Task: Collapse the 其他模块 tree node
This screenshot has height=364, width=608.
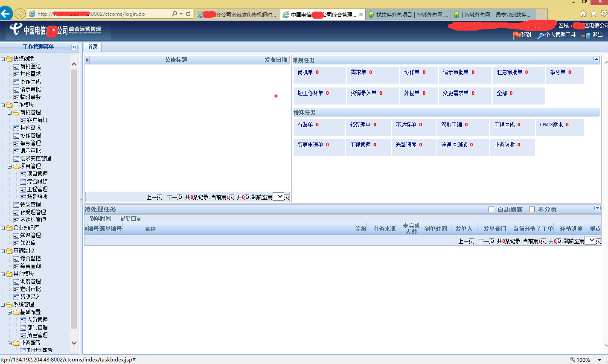Action: click(3, 274)
